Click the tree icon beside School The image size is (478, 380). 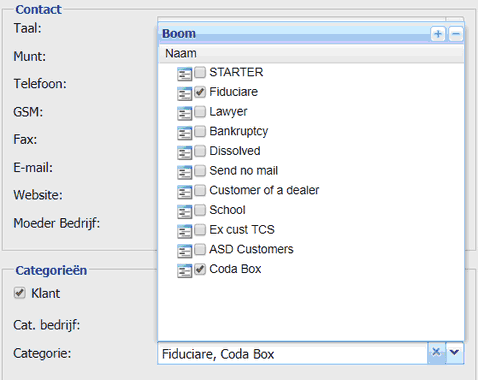[x=184, y=212]
